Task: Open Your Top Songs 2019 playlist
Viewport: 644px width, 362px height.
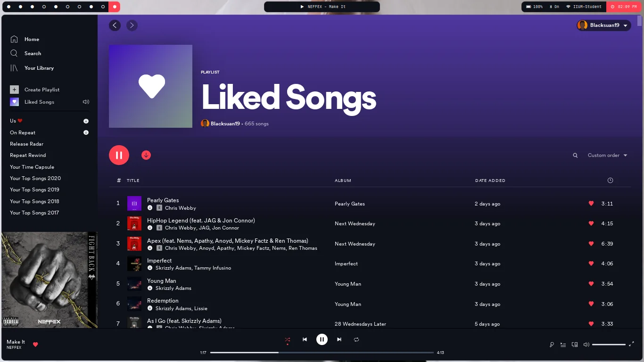Action: tap(34, 189)
